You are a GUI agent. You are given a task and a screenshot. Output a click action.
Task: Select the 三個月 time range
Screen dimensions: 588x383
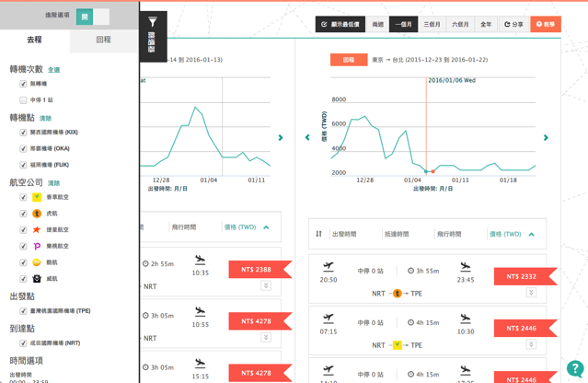tap(432, 25)
